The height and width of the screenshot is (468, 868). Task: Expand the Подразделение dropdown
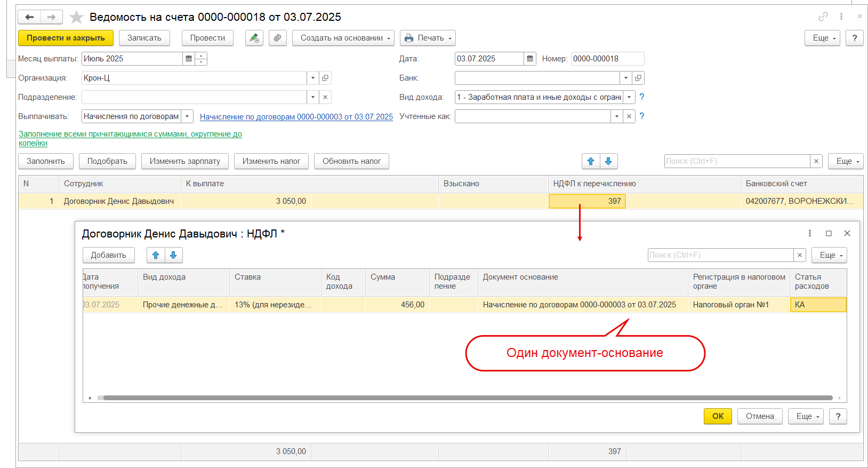[x=313, y=97]
